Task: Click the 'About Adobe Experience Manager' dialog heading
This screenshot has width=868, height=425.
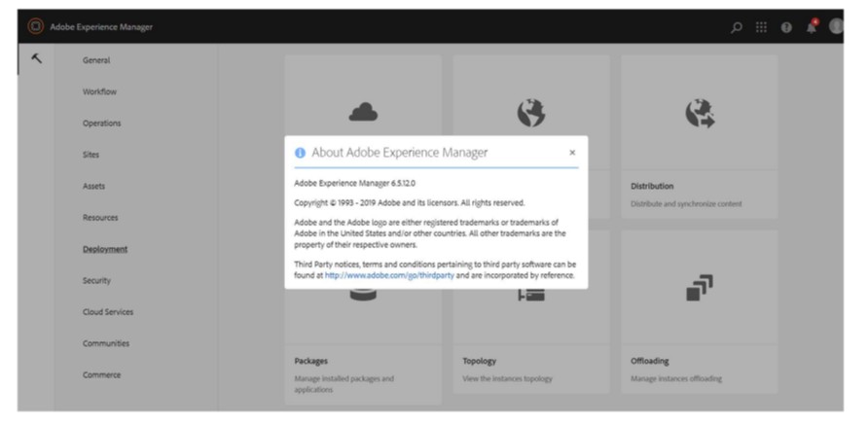Action: [x=400, y=153]
